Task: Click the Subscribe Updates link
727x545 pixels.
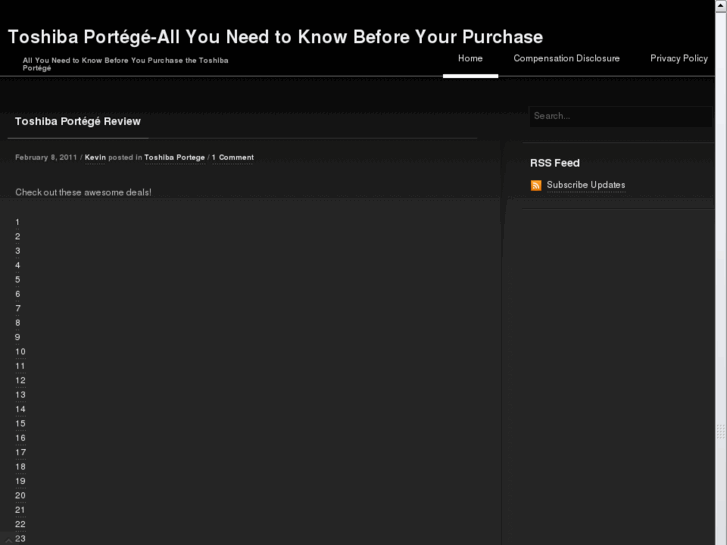Action: click(x=585, y=185)
